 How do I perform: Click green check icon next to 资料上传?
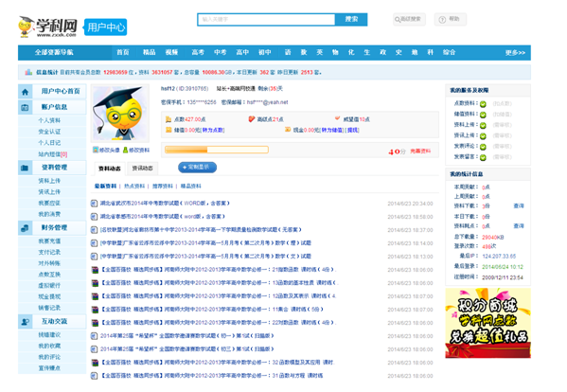pos(483,126)
